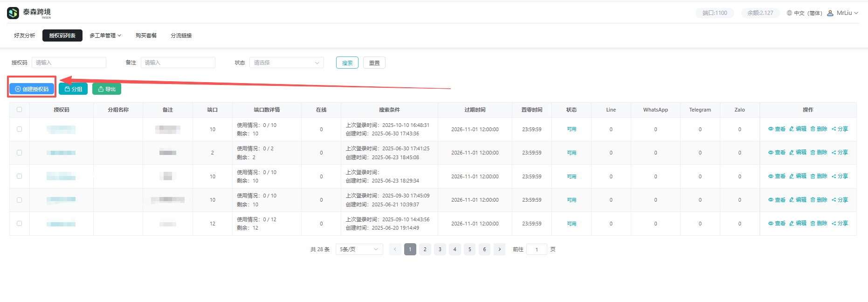Toggle the select-all checkbox in table header

pos(19,110)
